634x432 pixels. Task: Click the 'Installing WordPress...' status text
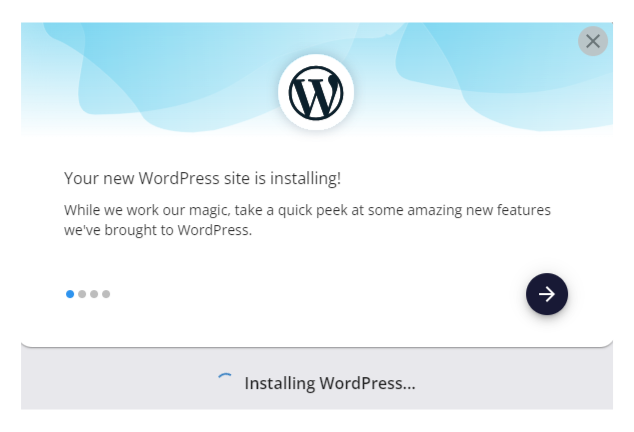330,383
